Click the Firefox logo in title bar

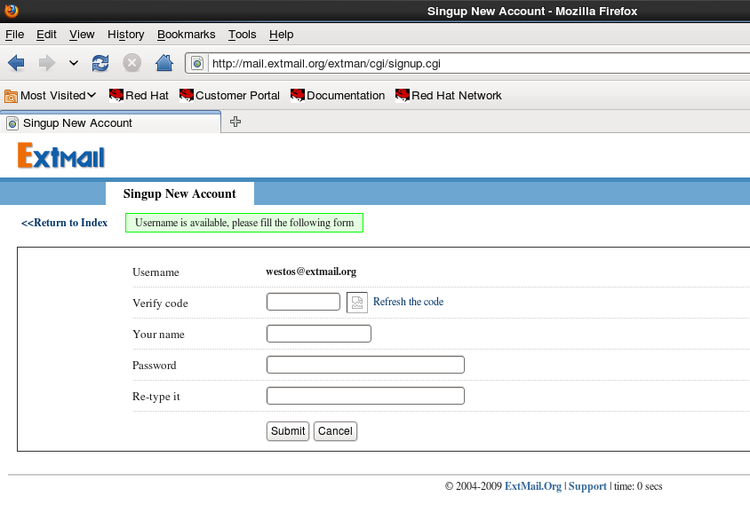[x=11, y=10]
